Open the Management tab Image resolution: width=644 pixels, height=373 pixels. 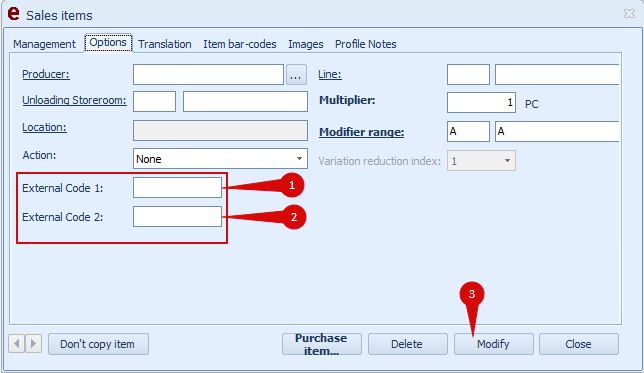[x=44, y=44]
